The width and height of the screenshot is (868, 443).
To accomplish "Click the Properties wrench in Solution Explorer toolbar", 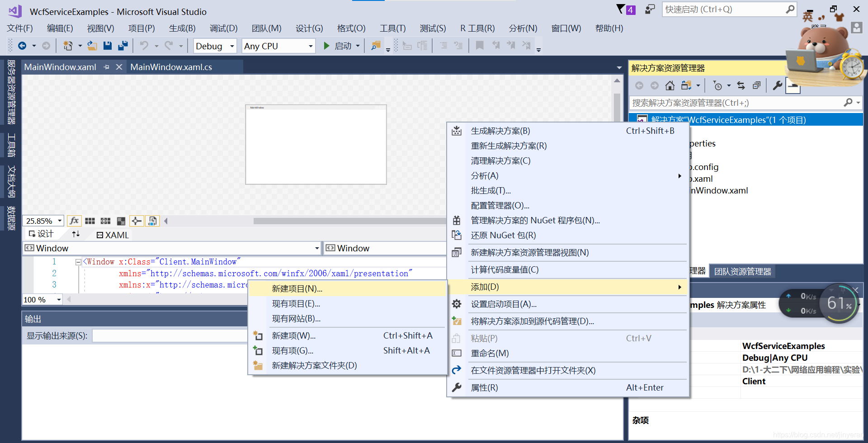I will pyautogui.click(x=777, y=85).
